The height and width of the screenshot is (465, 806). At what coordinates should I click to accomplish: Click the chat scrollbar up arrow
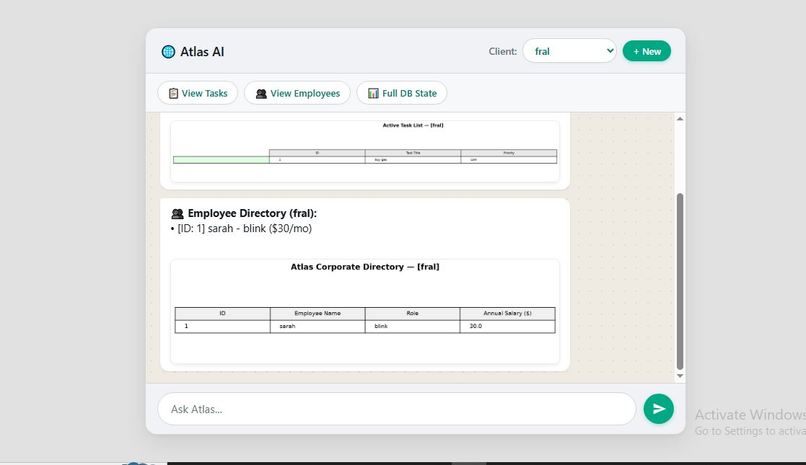click(680, 119)
